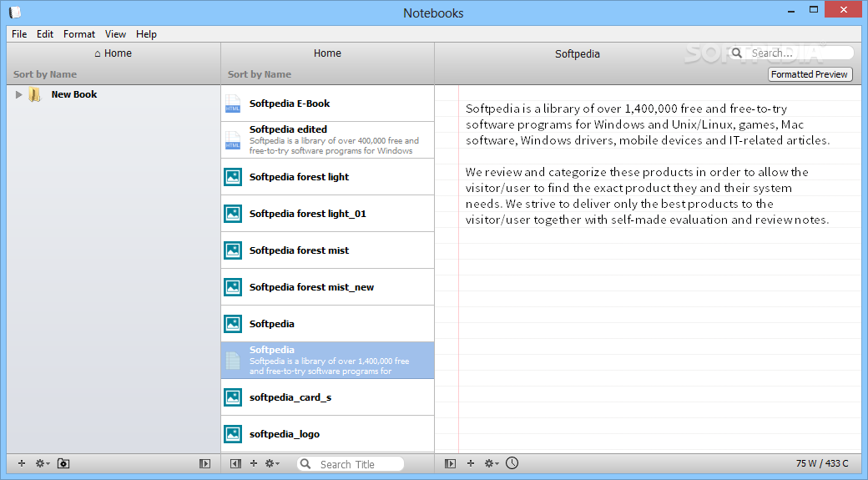The image size is (868, 480).
Task: Open the View menu
Action: coord(116,33)
